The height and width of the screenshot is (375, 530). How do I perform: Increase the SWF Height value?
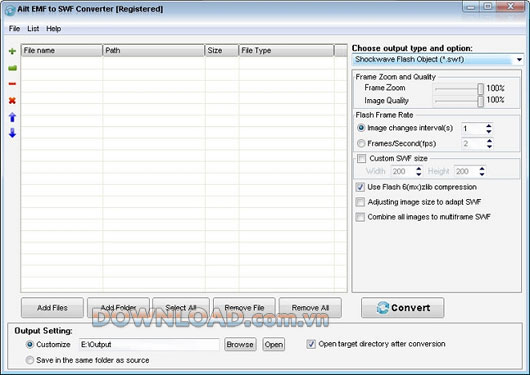(482, 168)
